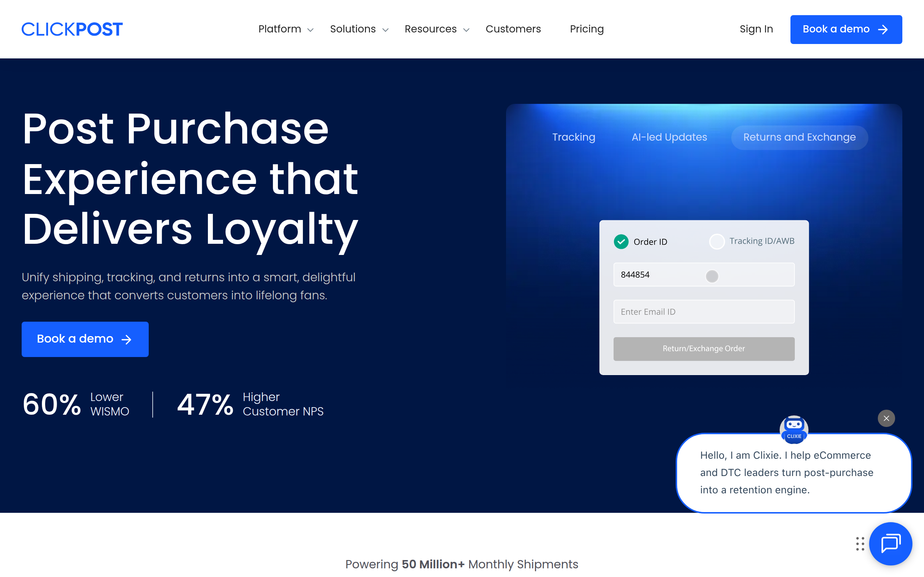The width and height of the screenshot is (924, 577).
Task: Click the navbar Book a demo button
Action: 846,29
